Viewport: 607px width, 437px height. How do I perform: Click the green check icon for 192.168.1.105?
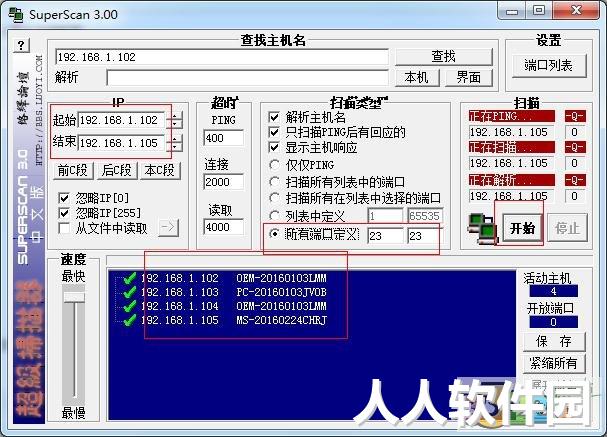click(x=129, y=320)
